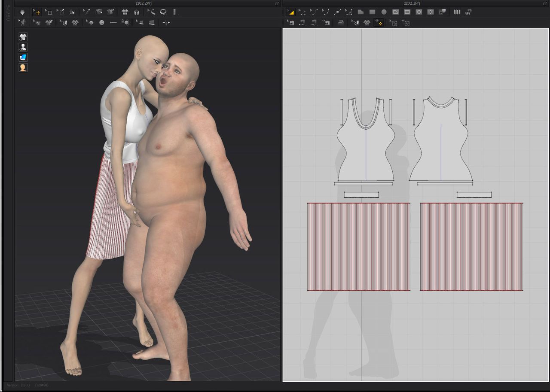Image resolution: width=550 pixels, height=392 pixels.
Task: Select the right pleated skirt pattern
Action: (x=471, y=247)
